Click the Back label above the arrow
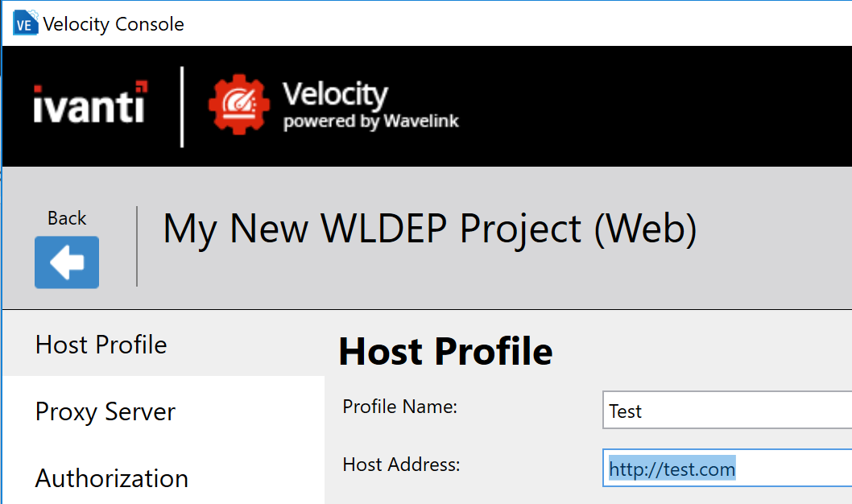Image resolution: width=852 pixels, height=504 pixels. 67,217
